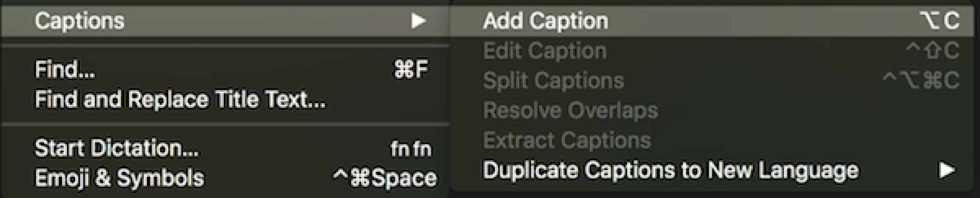This screenshot has width=980, height=198.
Task: Click the fn fn shortcut label
Action: coord(411,149)
